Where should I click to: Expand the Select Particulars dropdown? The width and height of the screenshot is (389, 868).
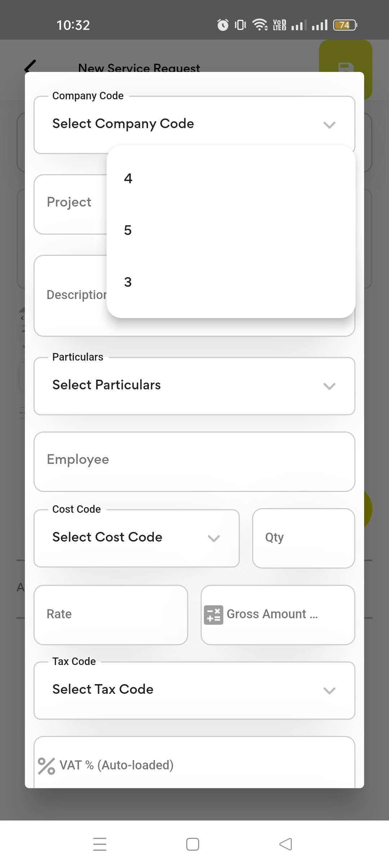pos(194,386)
